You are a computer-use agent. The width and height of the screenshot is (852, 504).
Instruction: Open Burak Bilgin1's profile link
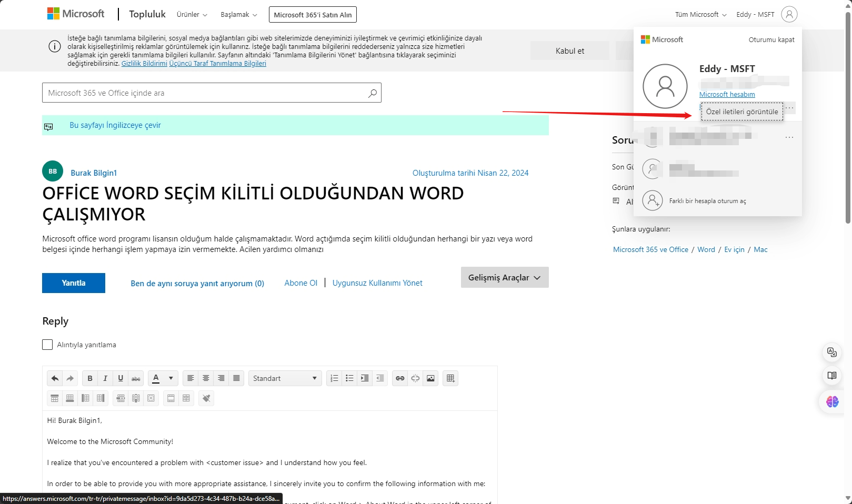[x=94, y=173]
